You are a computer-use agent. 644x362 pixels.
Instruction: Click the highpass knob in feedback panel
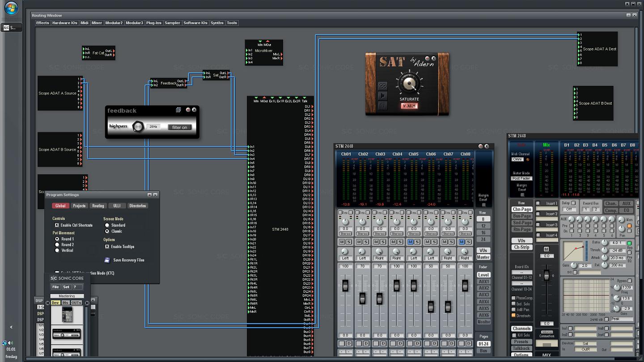tap(138, 126)
